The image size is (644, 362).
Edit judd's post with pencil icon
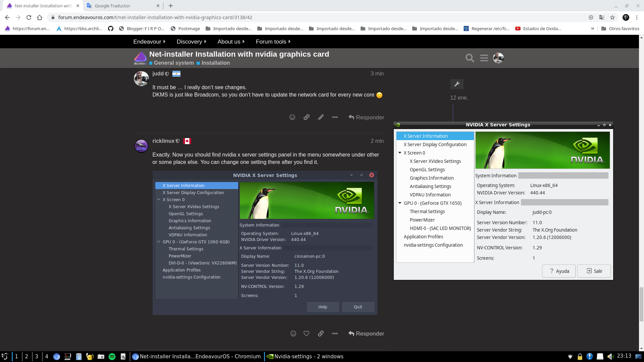click(x=321, y=117)
